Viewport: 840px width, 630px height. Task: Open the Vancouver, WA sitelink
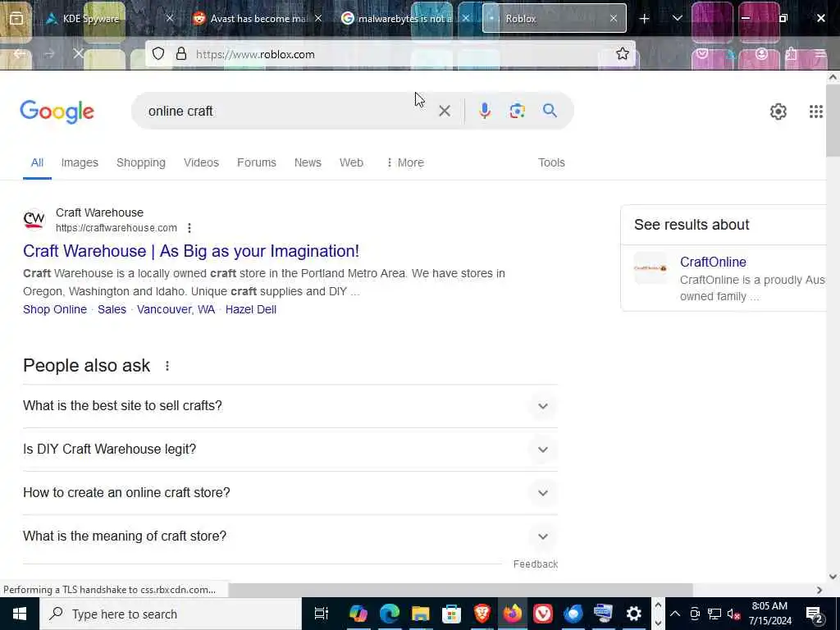pyautogui.click(x=176, y=309)
